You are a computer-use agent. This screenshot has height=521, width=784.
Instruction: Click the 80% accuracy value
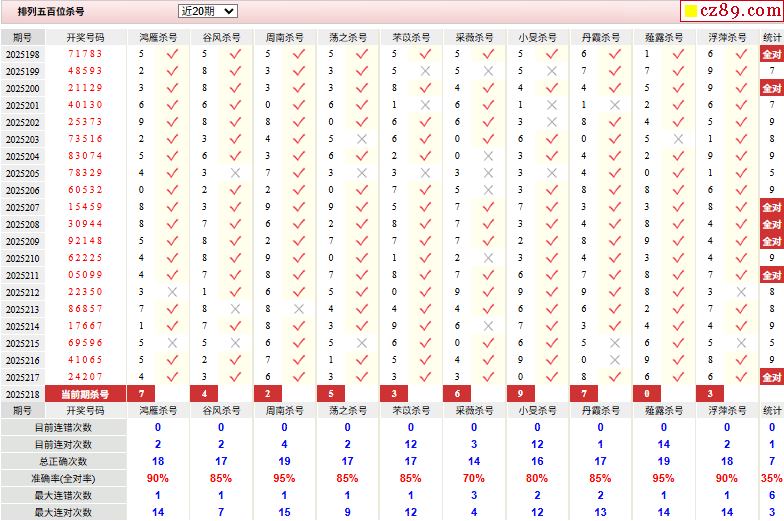(537, 478)
